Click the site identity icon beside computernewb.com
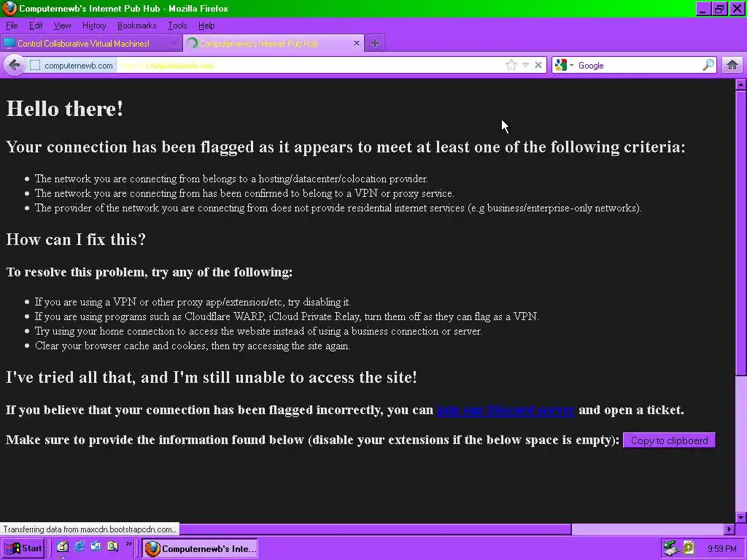 (x=35, y=65)
